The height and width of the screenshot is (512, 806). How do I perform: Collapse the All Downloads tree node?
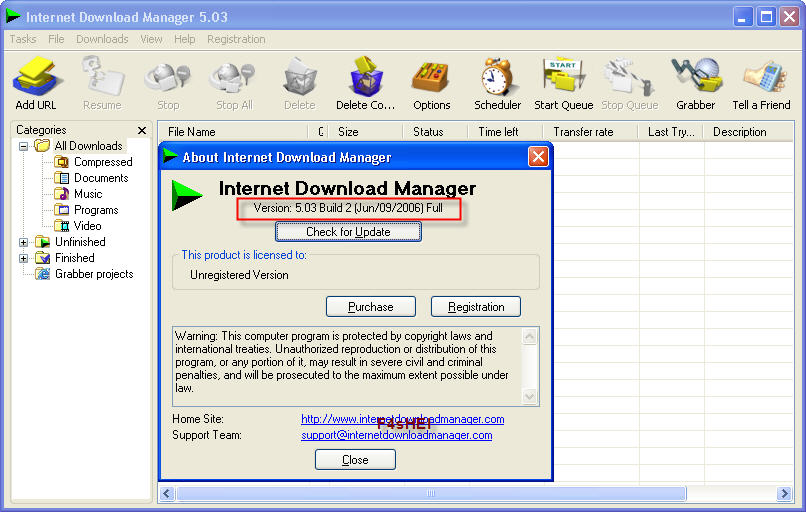pyautogui.click(x=23, y=147)
